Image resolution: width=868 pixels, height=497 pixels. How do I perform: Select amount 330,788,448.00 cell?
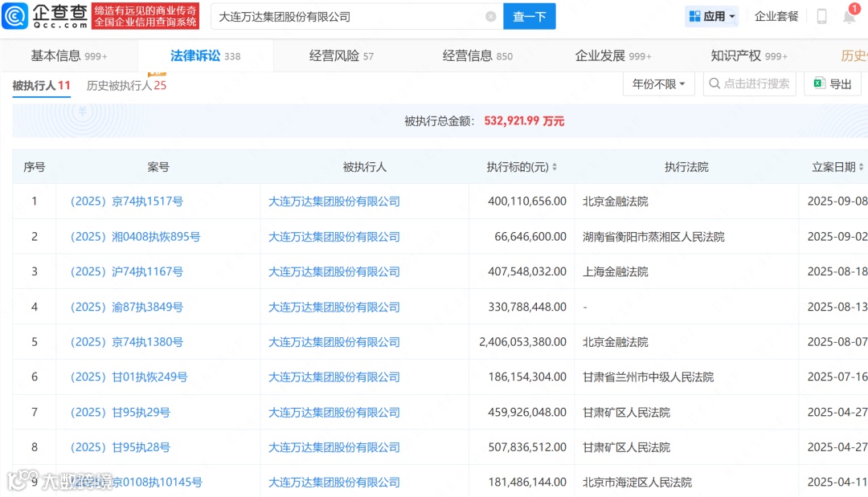click(527, 307)
